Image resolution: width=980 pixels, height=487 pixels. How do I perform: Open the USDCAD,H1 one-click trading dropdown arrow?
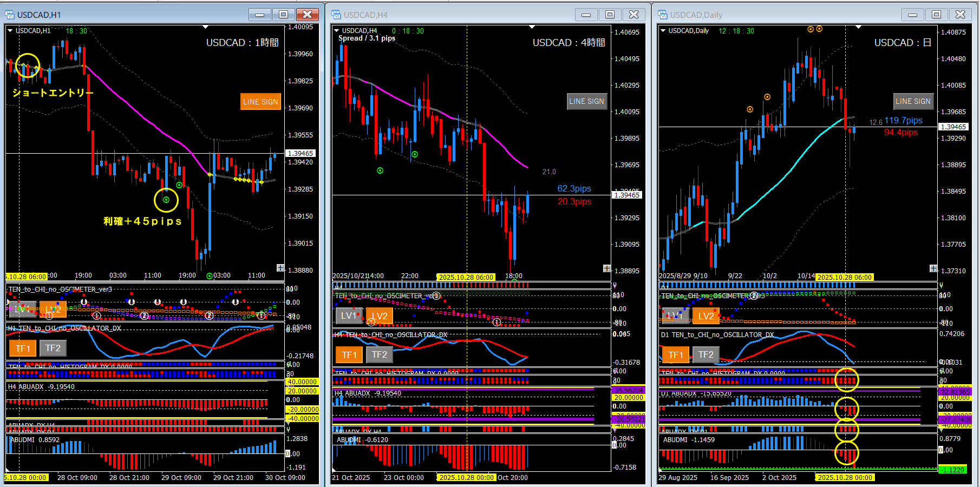[x=10, y=31]
